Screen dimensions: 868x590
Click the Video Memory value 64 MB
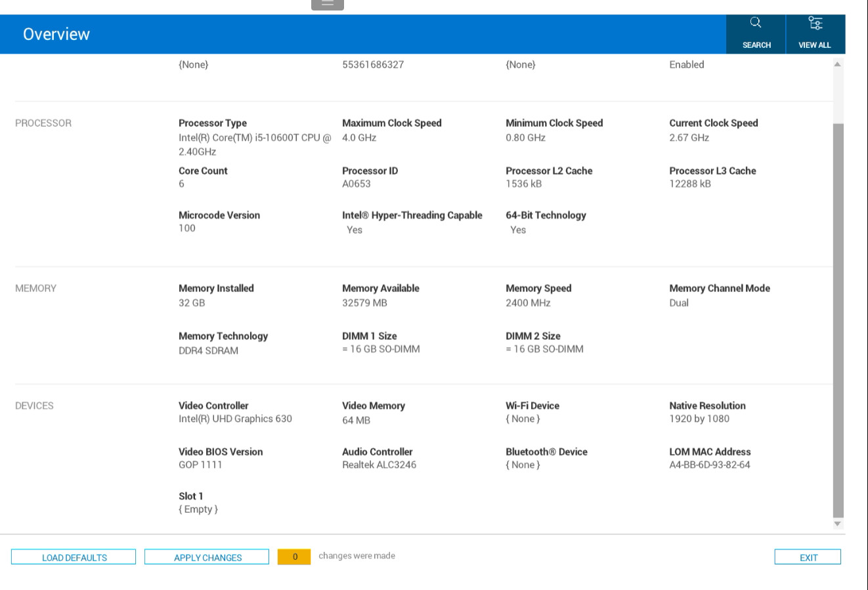[357, 421]
